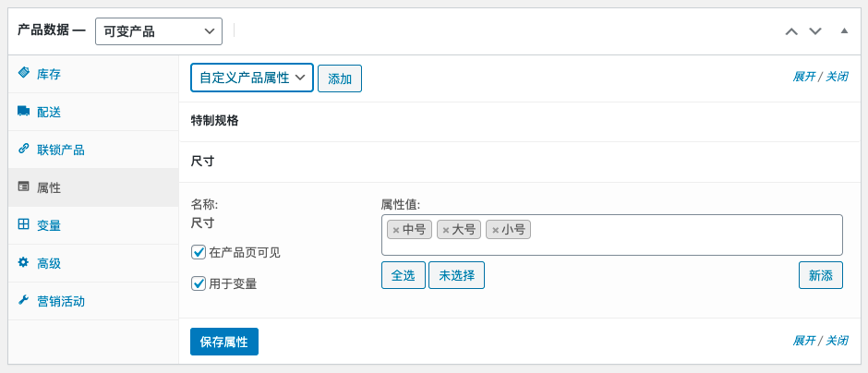This screenshot has width=868, height=373.
Task: Click the 保存属性 button
Action: (x=224, y=342)
